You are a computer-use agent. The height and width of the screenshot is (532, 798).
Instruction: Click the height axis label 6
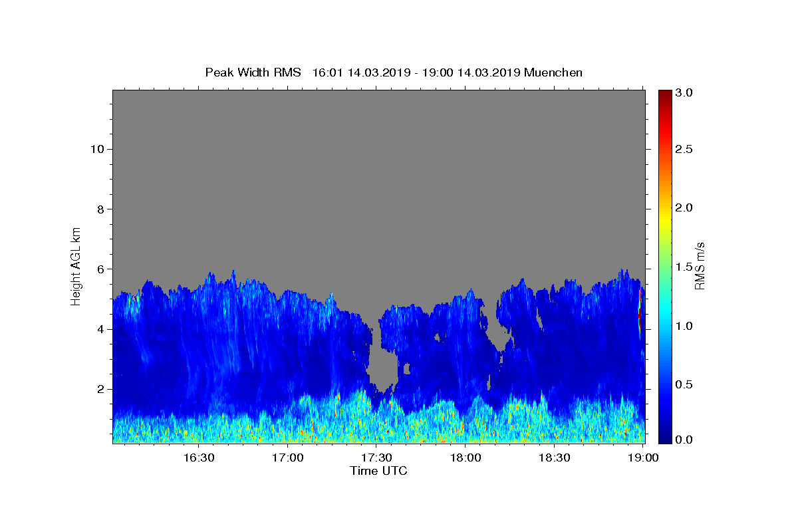99,269
